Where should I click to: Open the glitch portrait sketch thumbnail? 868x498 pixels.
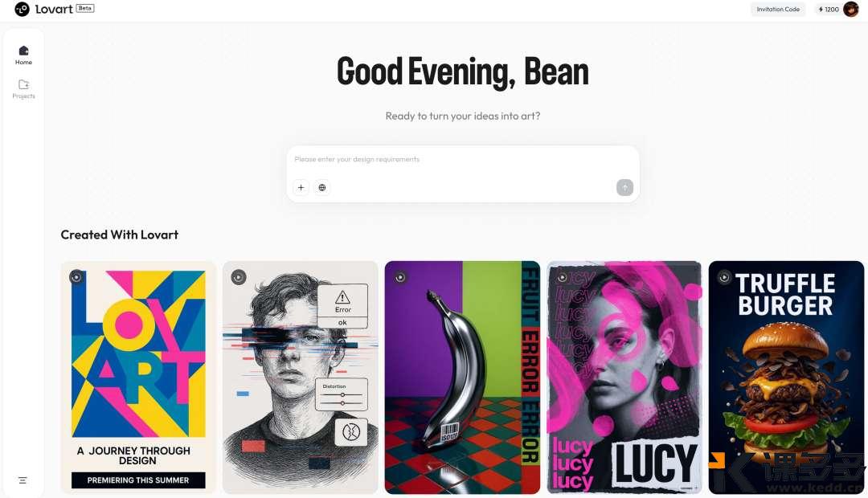click(x=300, y=378)
